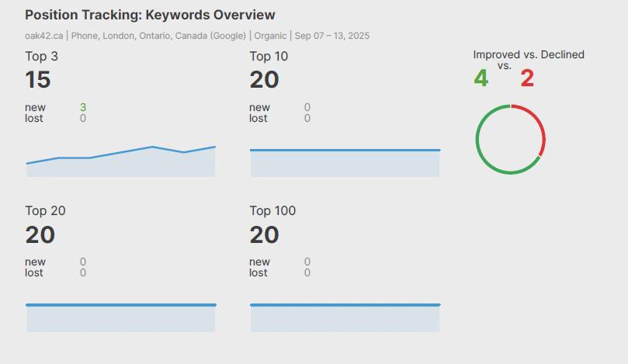Click the Top 10 heading label
The height and width of the screenshot is (364, 628).
(269, 56)
